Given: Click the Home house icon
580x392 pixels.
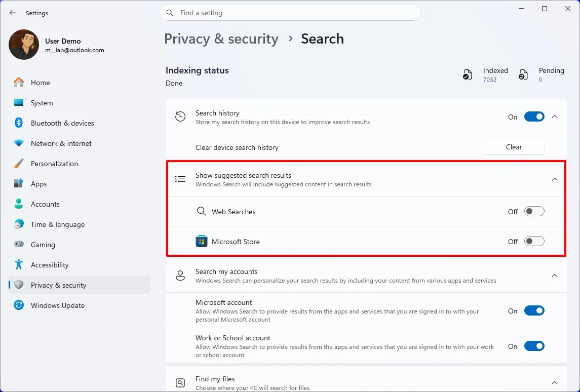Looking at the screenshot, I should 19,83.
